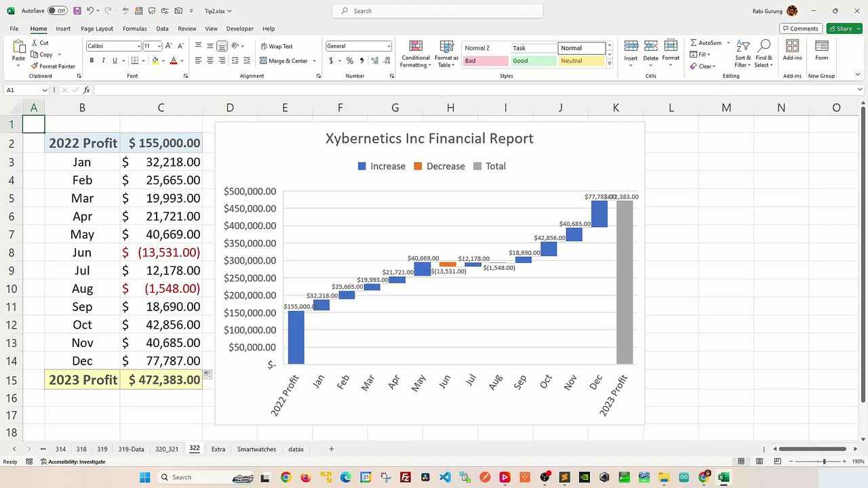Toggle Wrap Text on
868x488 pixels.
coord(277,46)
